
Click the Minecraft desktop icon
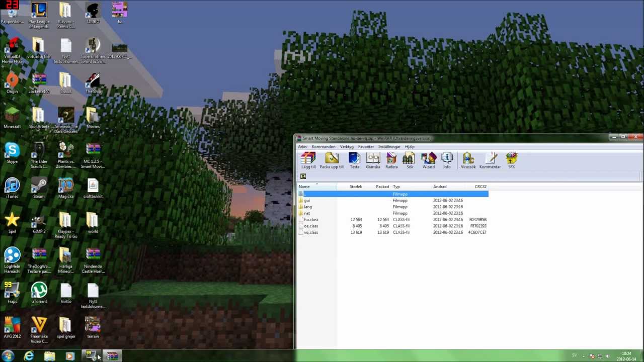click(12, 118)
